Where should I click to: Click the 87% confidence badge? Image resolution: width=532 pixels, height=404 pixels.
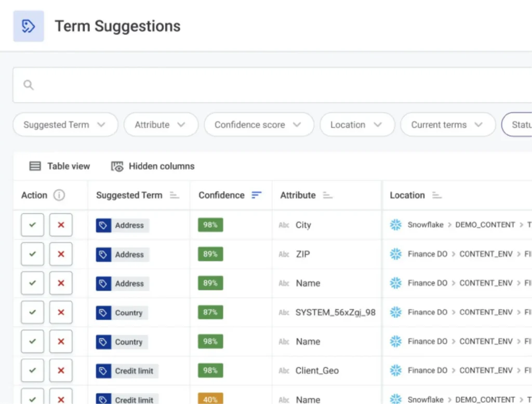coord(210,312)
